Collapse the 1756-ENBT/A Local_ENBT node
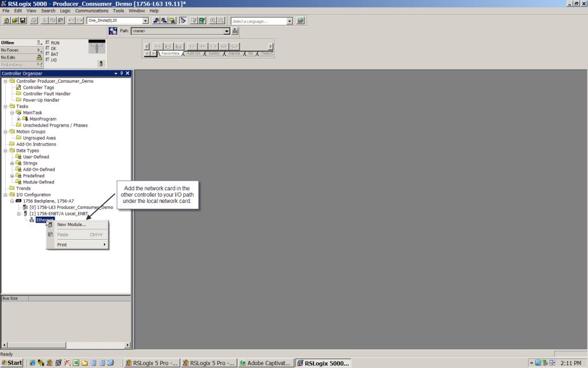The image size is (588, 368). tap(19, 214)
